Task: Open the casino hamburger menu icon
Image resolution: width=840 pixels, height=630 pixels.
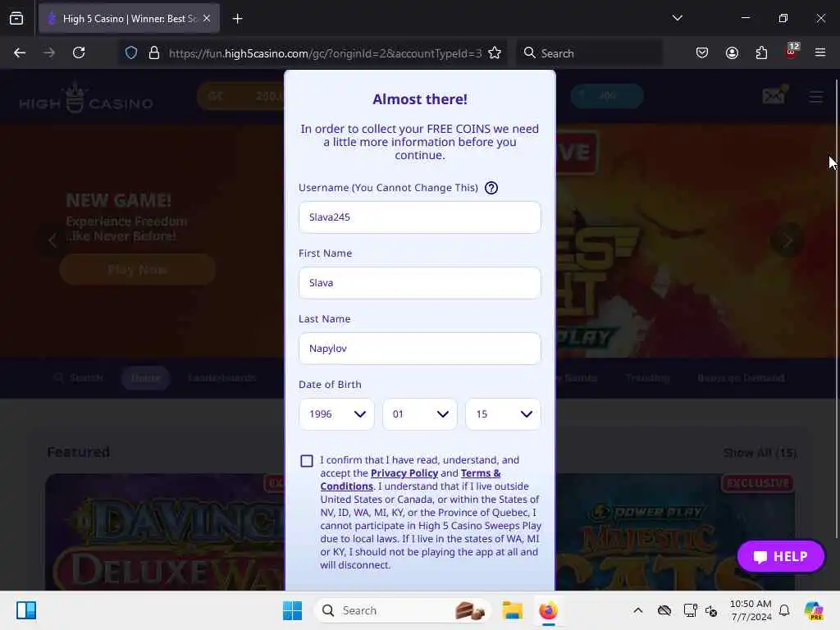Action: tap(816, 97)
